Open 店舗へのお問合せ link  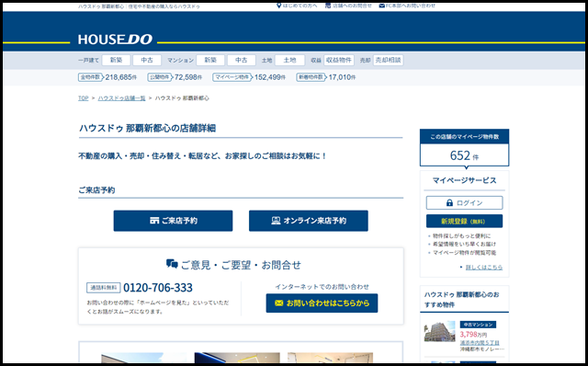[x=352, y=6]
